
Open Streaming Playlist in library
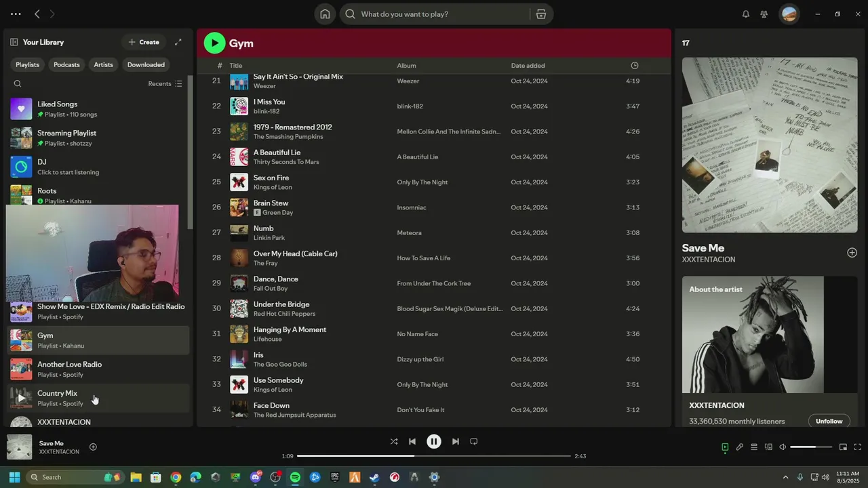98,138
